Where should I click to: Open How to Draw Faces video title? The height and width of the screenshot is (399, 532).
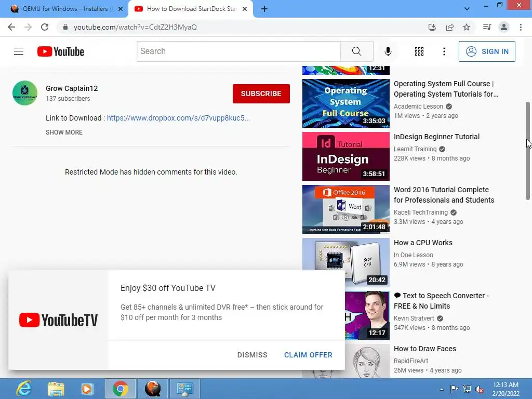click(x=425, y=349)
